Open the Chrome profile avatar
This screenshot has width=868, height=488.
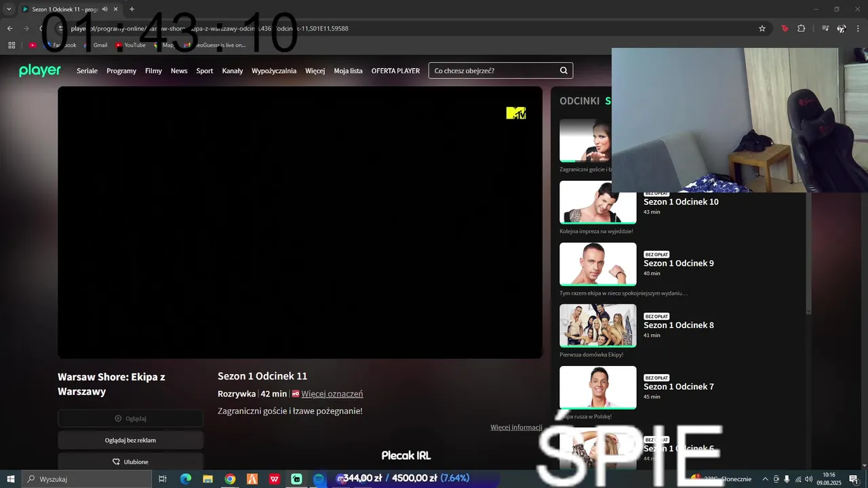(x=842, y=28)
